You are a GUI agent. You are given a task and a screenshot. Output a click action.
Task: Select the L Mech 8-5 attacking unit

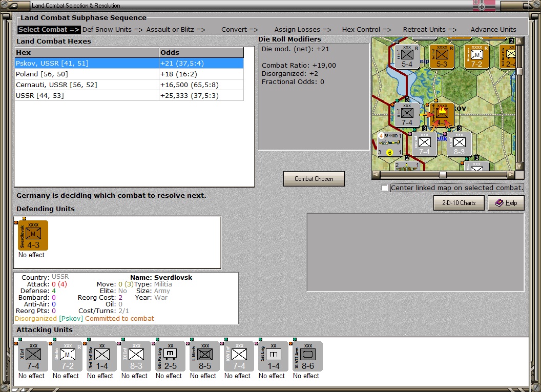click(x=204, y=357)
